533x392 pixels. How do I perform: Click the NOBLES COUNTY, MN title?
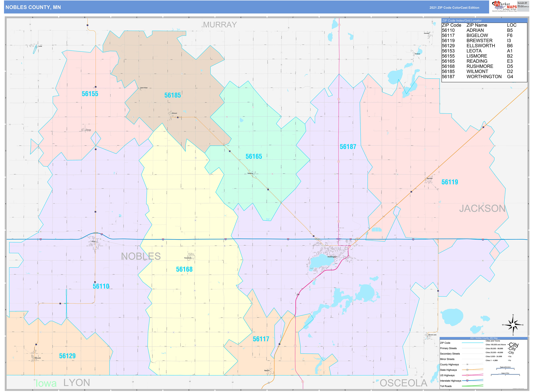click(x=33, y=7)
